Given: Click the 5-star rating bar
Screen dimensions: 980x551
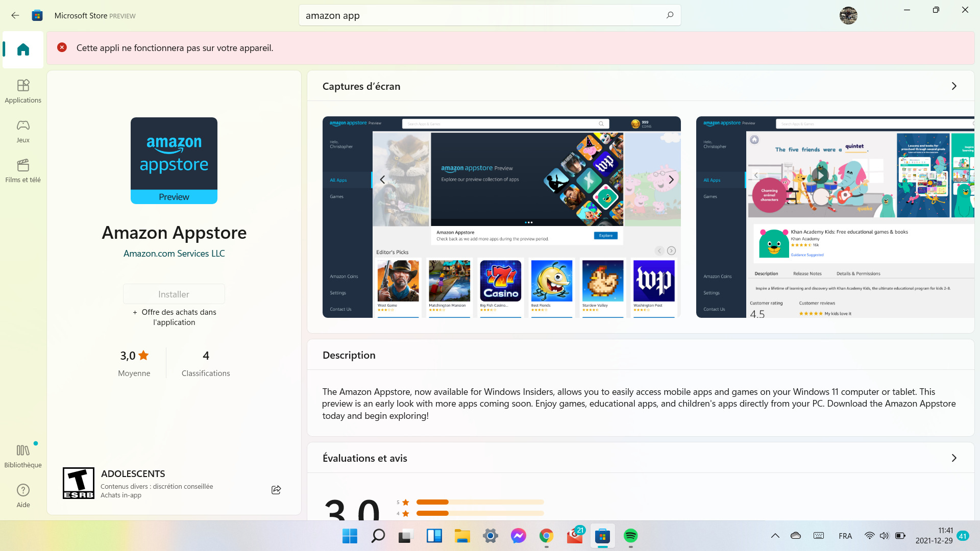Looking at the screenshot, I should (480, 502).
